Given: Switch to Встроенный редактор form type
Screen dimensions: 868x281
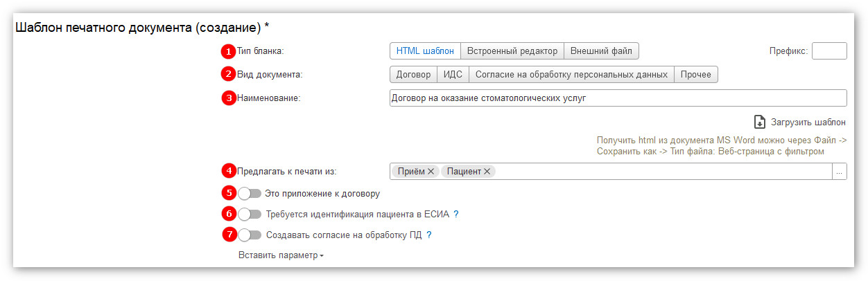Looking at the screenshot, I should 512,51.
